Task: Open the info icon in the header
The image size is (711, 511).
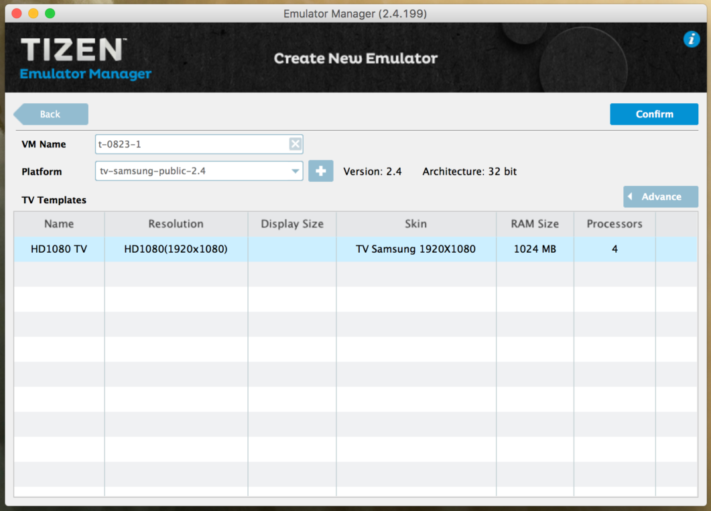Action: point(691,39)
